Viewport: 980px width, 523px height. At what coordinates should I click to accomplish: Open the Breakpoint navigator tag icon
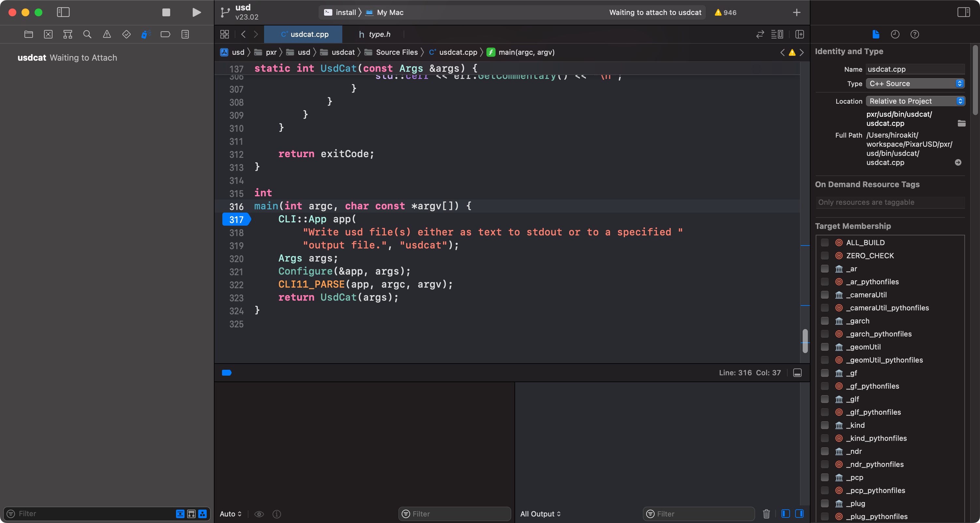(165, 34)
